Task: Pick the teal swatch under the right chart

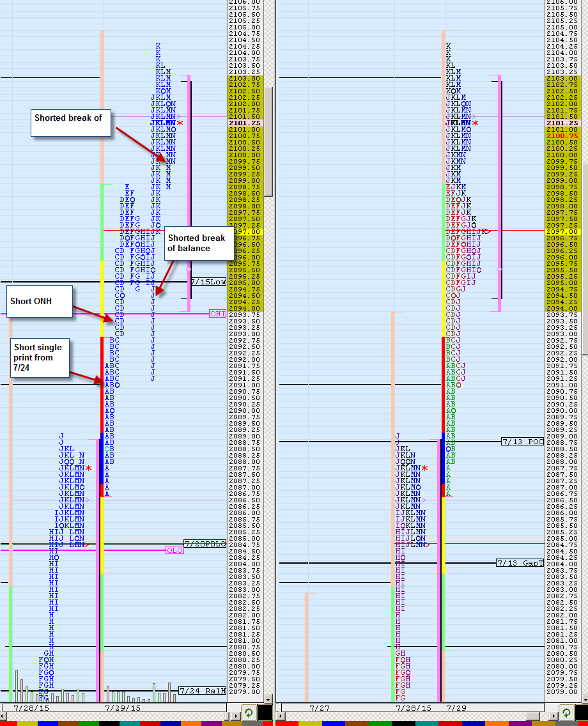Action: 427,723
